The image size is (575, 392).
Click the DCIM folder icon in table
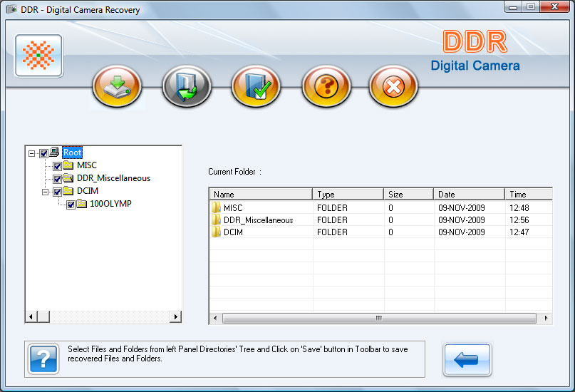(x=216, y=232)
